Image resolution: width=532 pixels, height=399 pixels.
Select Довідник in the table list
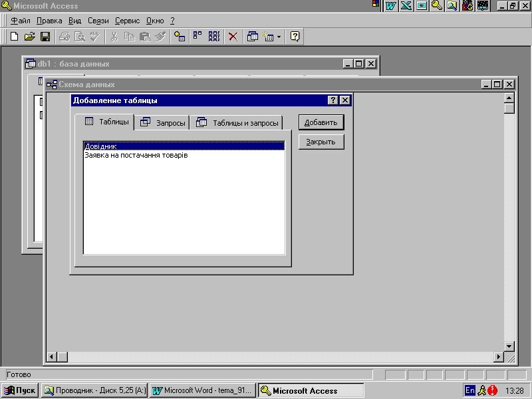point(184,146)
